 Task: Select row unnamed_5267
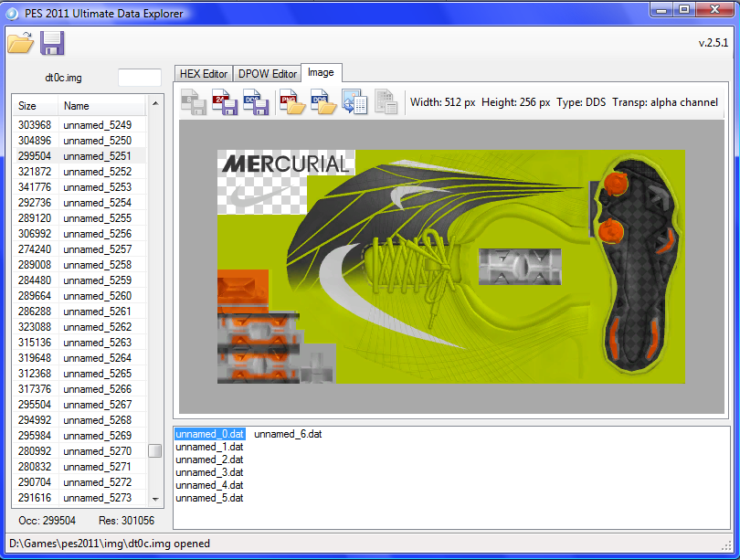(79, 406)
